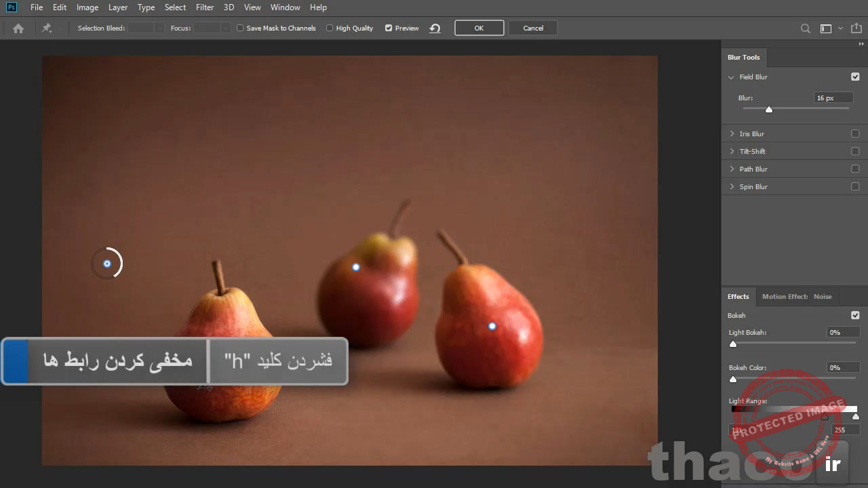Click the Cancel button
Viewport: 868px width, 488px height.
tap(533, 28)
